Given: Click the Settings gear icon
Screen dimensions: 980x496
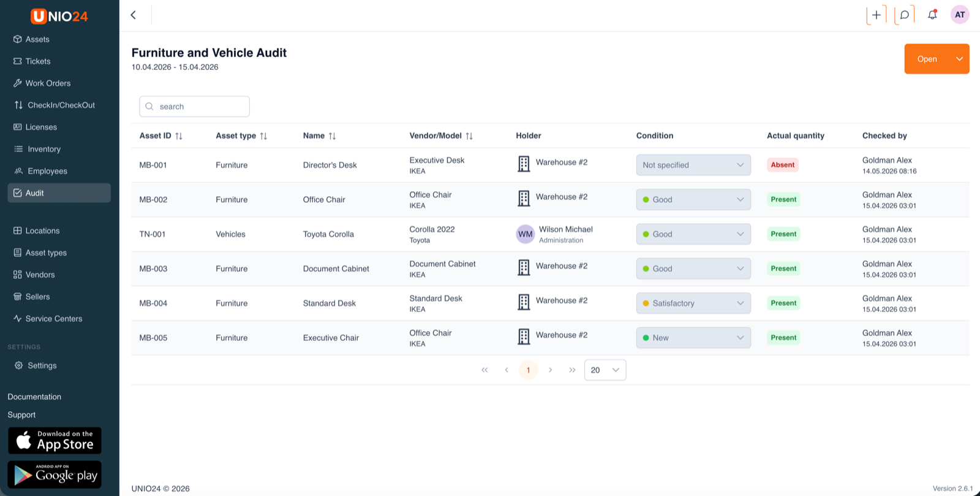Looking at the screenshot, I should (18, 365).
